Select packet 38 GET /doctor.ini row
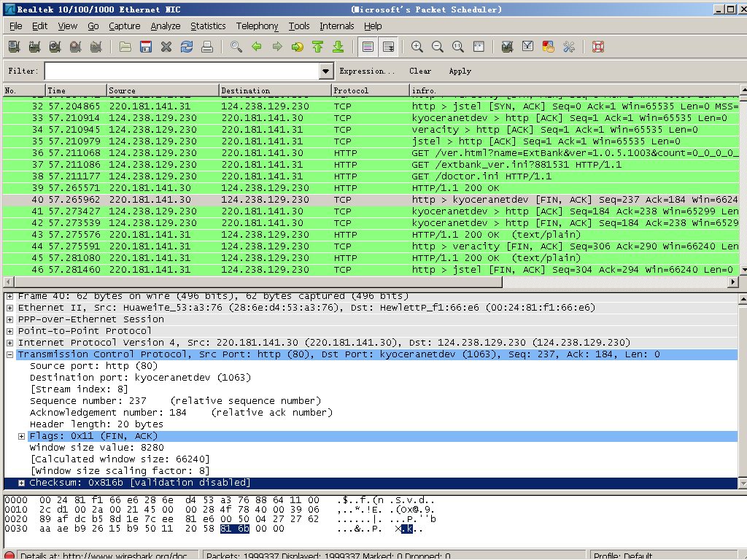The image size is (747, 560). 371,176
